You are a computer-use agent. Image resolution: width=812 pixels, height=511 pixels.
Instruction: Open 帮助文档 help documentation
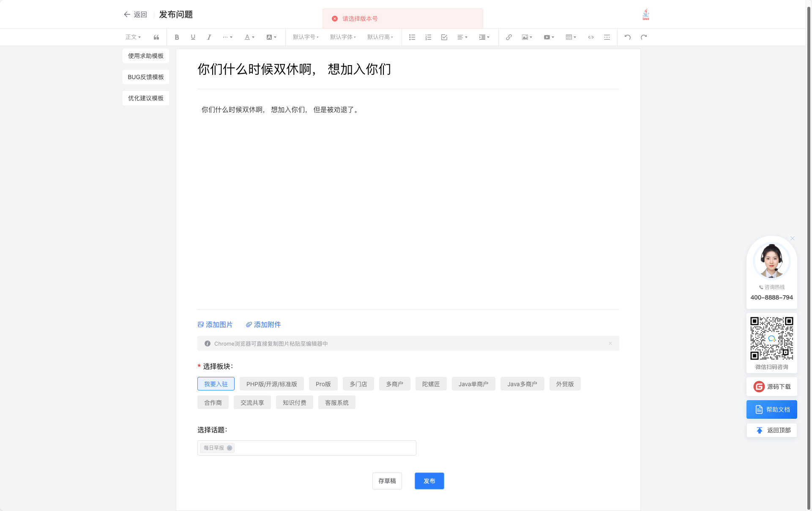pos(772,409)
